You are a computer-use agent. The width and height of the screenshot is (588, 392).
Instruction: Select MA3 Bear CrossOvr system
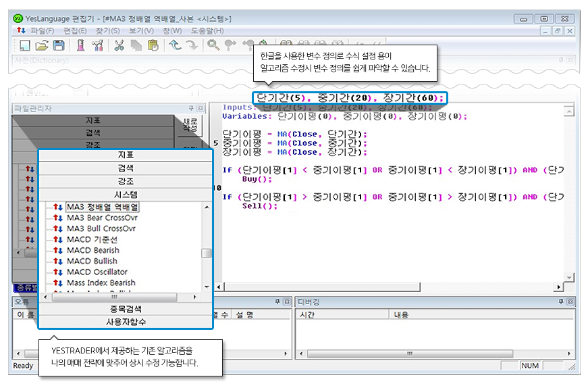click(102, 218)
